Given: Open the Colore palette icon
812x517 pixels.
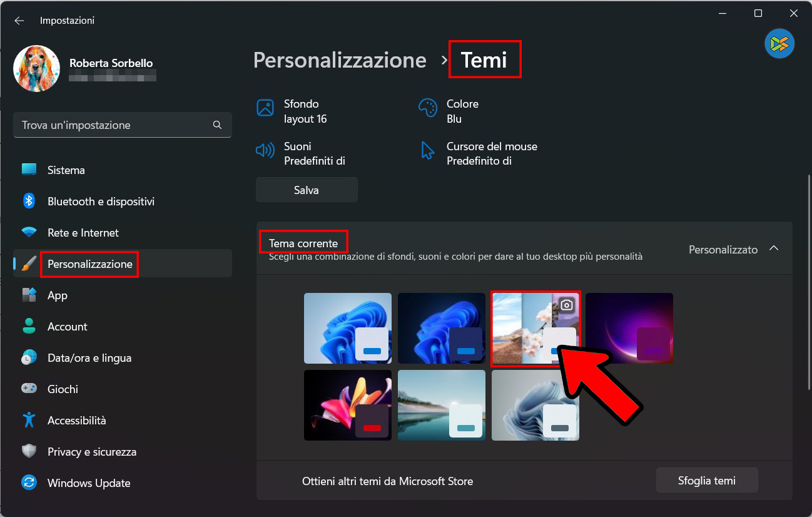Looking at the screenshot, I should (428, 108).
